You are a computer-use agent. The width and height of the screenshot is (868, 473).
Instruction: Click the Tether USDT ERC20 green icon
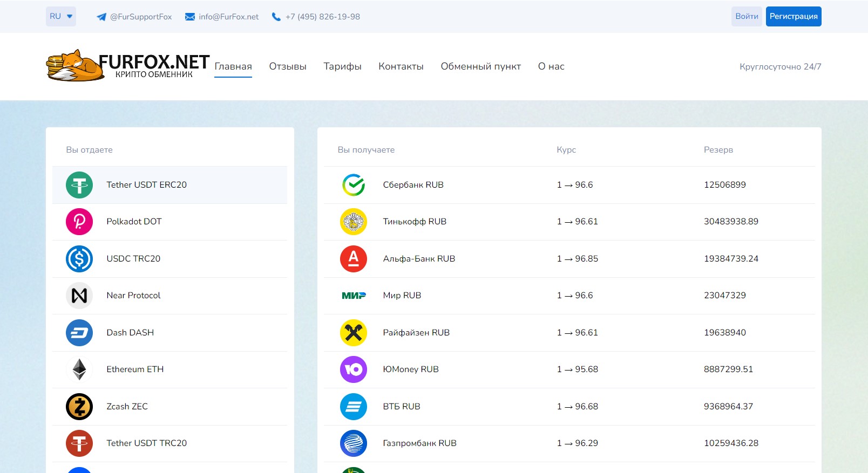[x=79, y=185]
